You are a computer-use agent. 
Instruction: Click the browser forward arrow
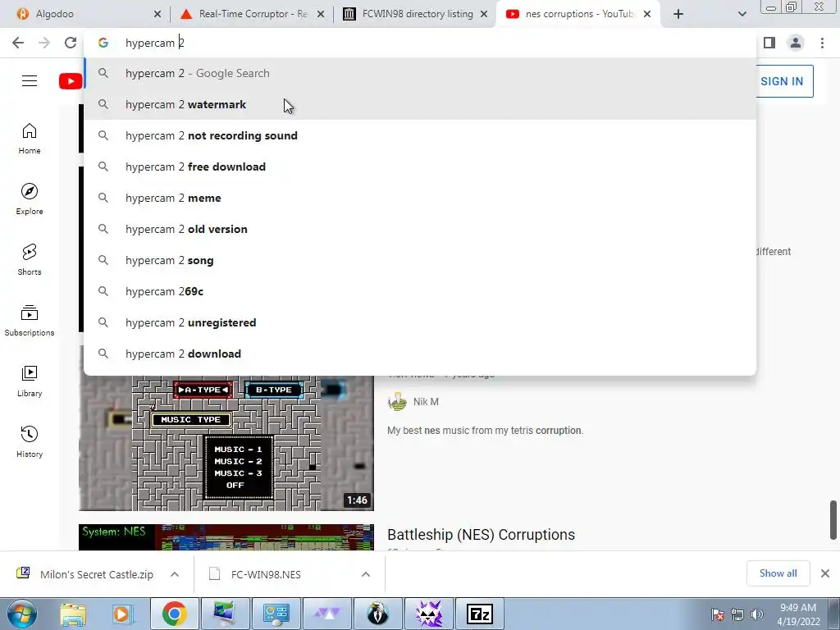pyautogui.click(x=44, y=43)
